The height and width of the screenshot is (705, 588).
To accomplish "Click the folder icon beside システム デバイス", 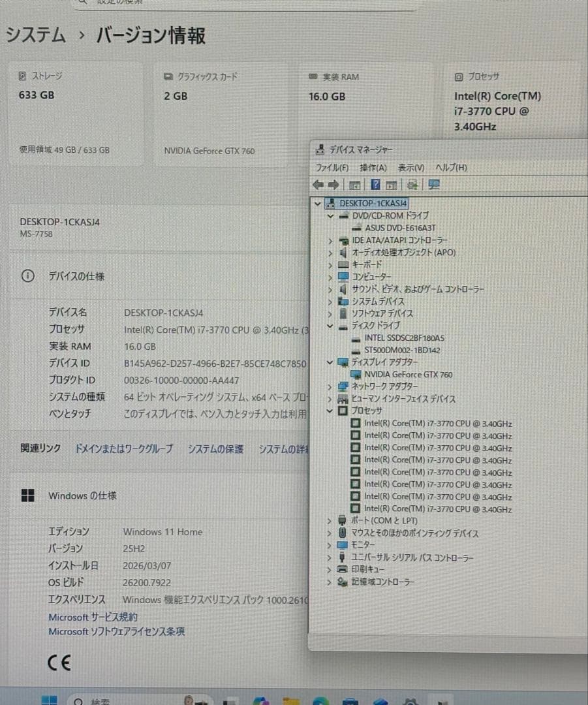I will tap(343, 301).
